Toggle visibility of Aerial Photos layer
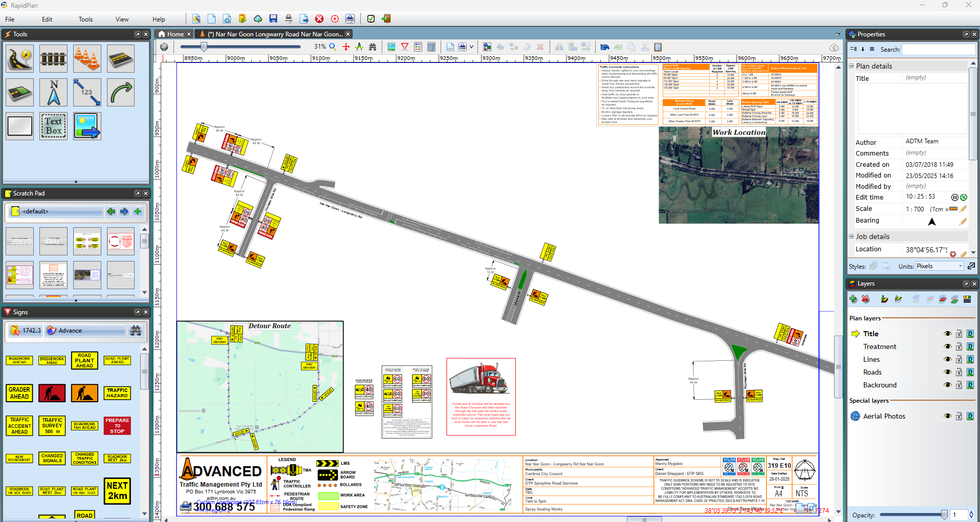The height and width of the screenshot is (522, 980). pyautogui.click(x=947, y=416)
